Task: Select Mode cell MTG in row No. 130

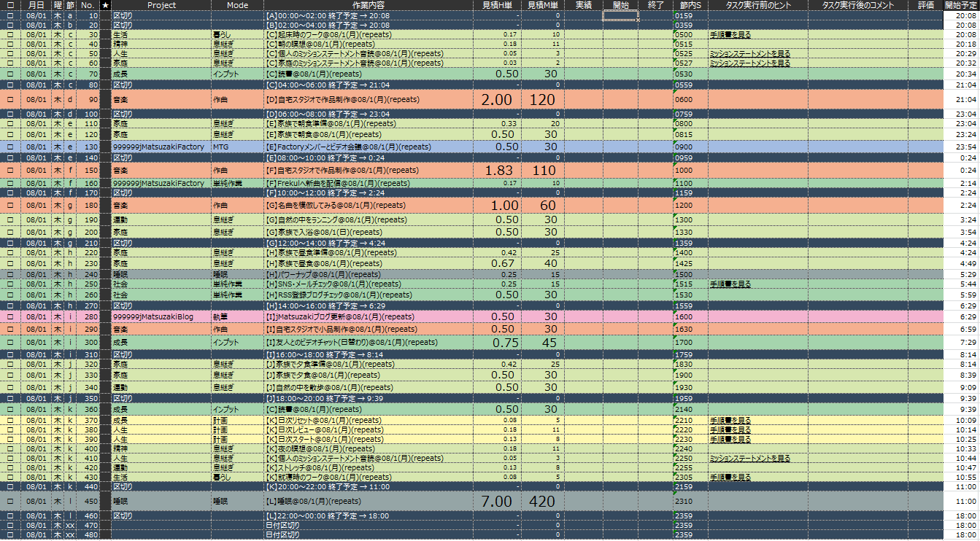Action: [x=238, y=147]
